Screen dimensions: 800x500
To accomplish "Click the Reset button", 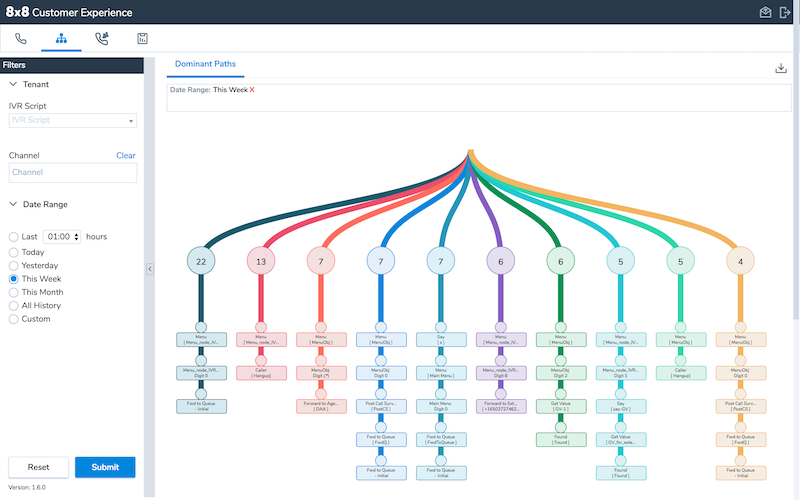I will [38, 467].
